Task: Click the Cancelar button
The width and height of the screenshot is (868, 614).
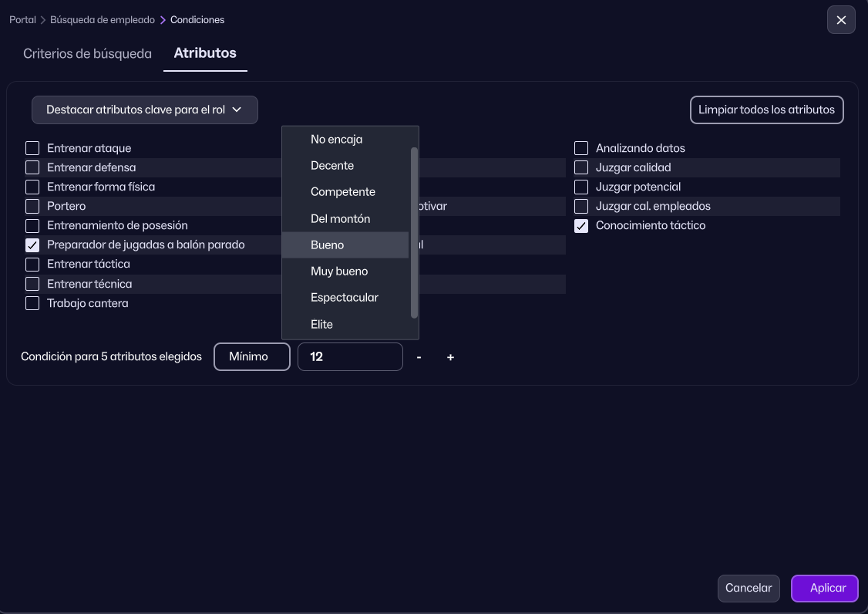Action: tap(749, 588)
